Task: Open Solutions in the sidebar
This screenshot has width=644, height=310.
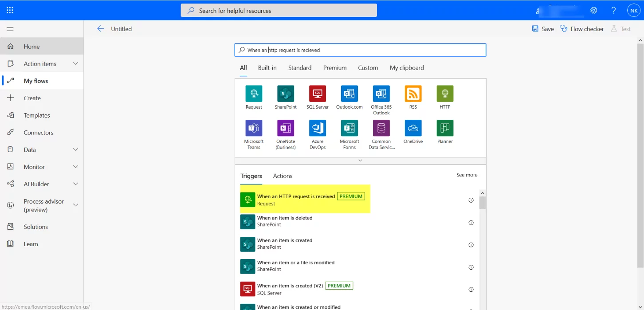Action: pyautogui.click(x=42, y=227)
